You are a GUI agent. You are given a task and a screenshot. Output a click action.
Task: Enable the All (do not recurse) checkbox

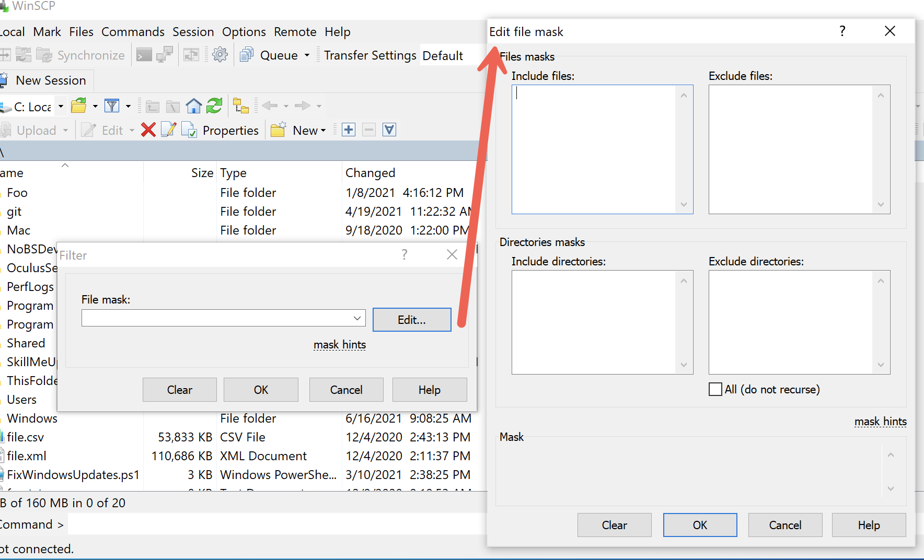click(x=715, y=389)
